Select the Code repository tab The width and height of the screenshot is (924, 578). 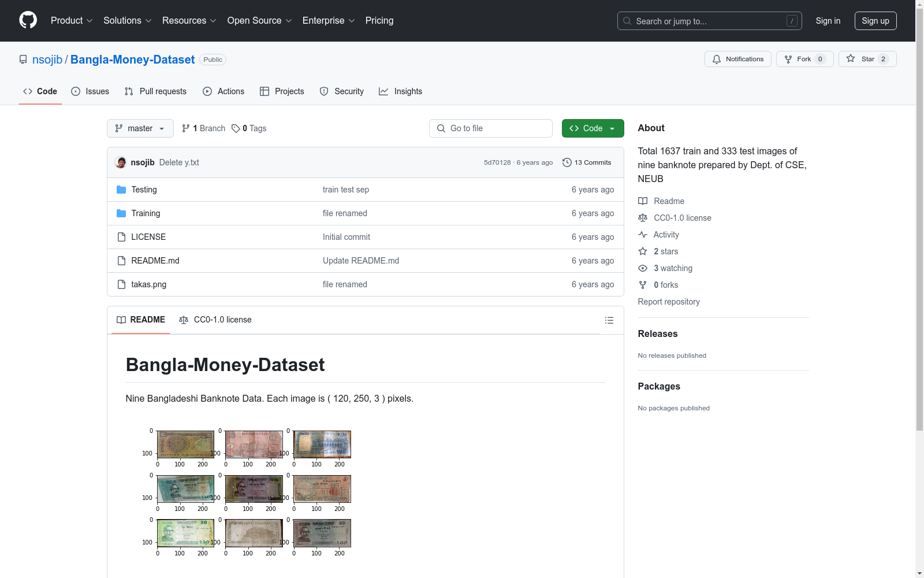pyautogui.click(x=40, y=91)
